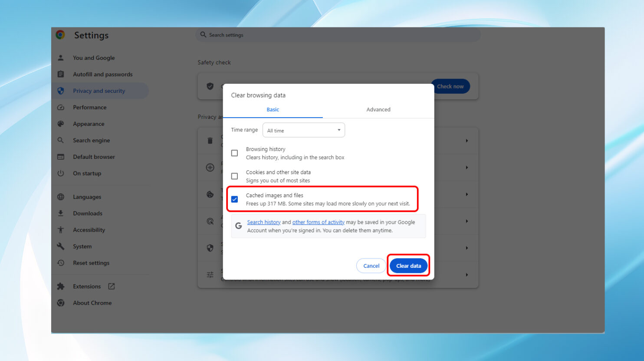Click the Appearance palette icon
This screenshot has height=361, width=644.
coord(61,124)
